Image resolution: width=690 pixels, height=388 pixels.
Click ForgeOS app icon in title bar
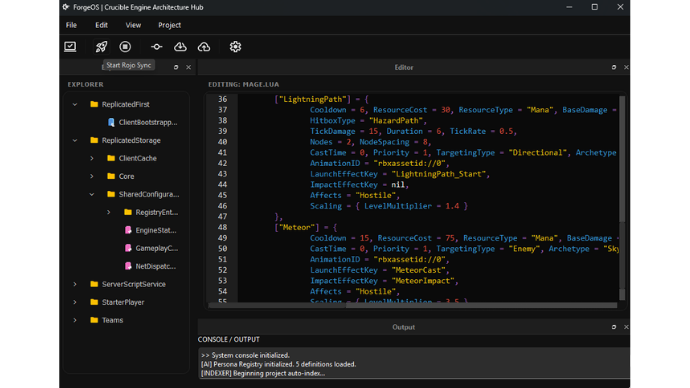(x=66, y=7)
